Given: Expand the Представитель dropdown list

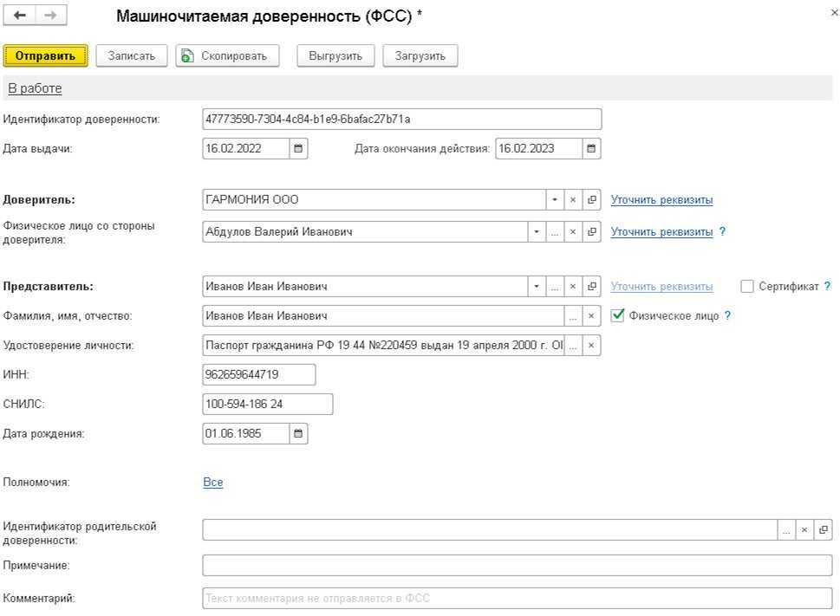Looking at the screenshot, I should click(x=537, y=287).
